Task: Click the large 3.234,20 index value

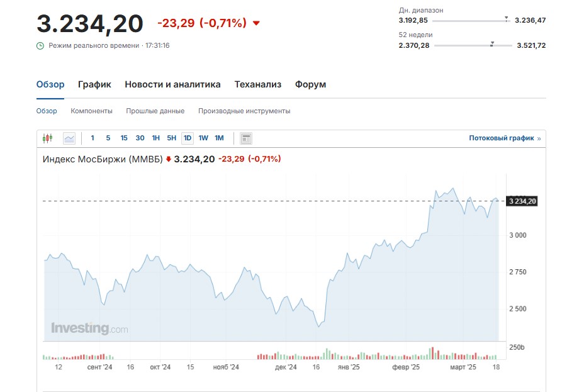Action: 89,24
